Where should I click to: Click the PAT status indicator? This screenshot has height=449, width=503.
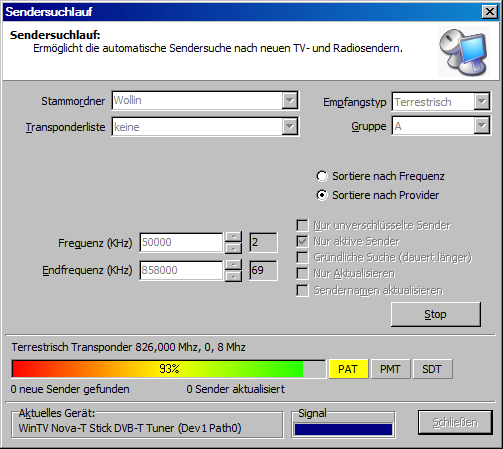click(x=348, y=369)
